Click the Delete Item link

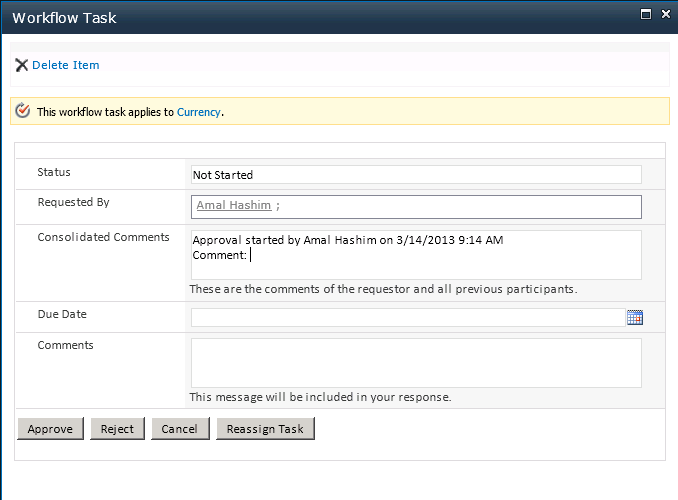coord(66,65)
